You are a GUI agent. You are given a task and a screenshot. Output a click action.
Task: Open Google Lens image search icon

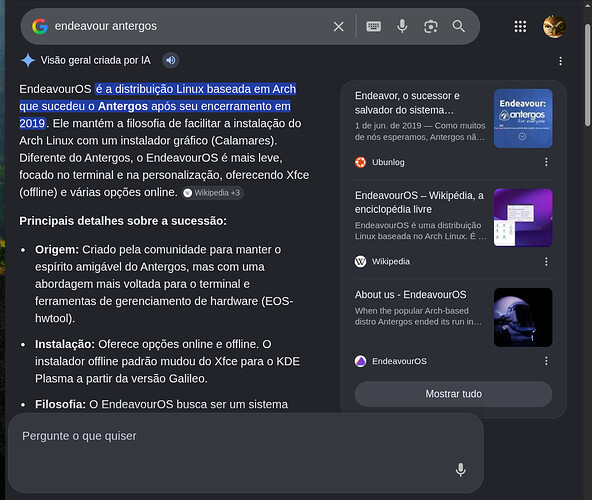pos(431,26)
